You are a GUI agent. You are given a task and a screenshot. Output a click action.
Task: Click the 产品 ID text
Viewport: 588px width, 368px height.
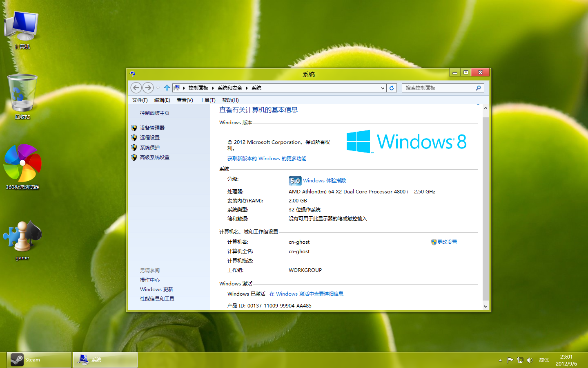tap(269, 306)
